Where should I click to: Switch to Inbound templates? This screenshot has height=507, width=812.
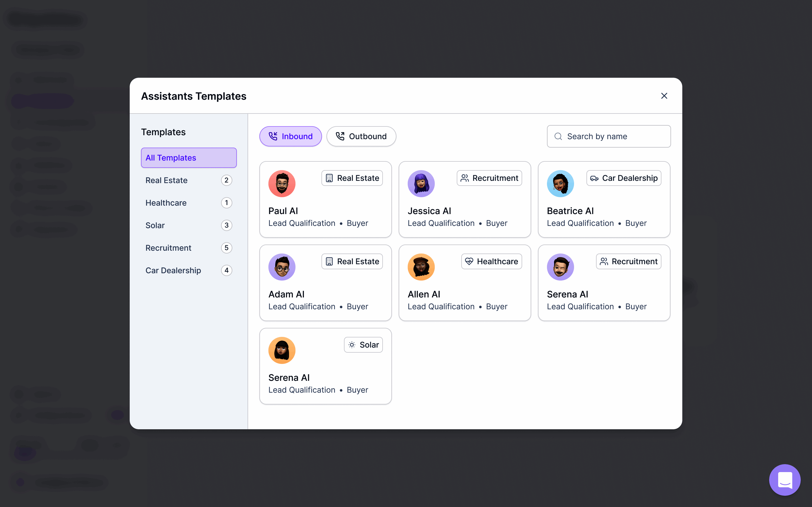pyautogui.click(x=291, y=137)
